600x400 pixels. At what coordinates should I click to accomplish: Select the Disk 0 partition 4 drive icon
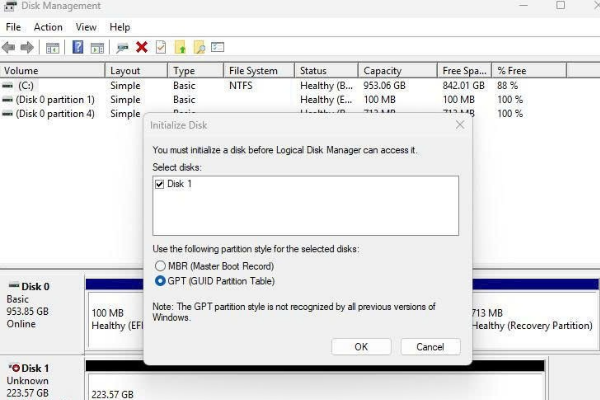(x=7, y=114)
